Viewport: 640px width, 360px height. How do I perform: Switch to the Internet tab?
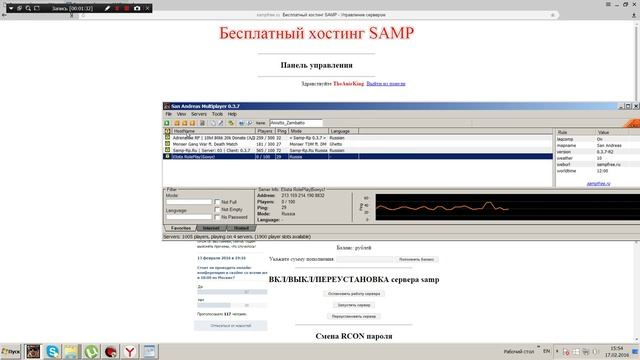coord(211,228)
